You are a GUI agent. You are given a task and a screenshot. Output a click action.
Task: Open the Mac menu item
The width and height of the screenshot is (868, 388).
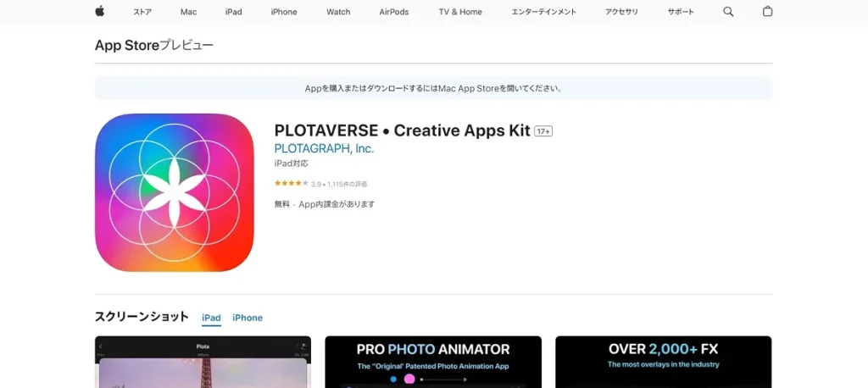[188, 12]
